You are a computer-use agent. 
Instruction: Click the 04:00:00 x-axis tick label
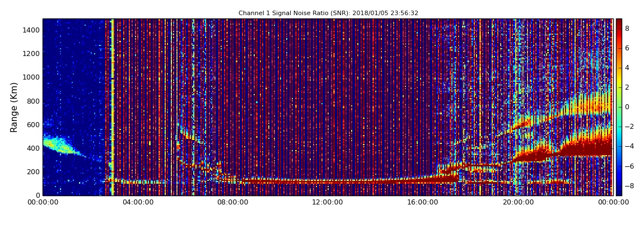click(138, 202)
